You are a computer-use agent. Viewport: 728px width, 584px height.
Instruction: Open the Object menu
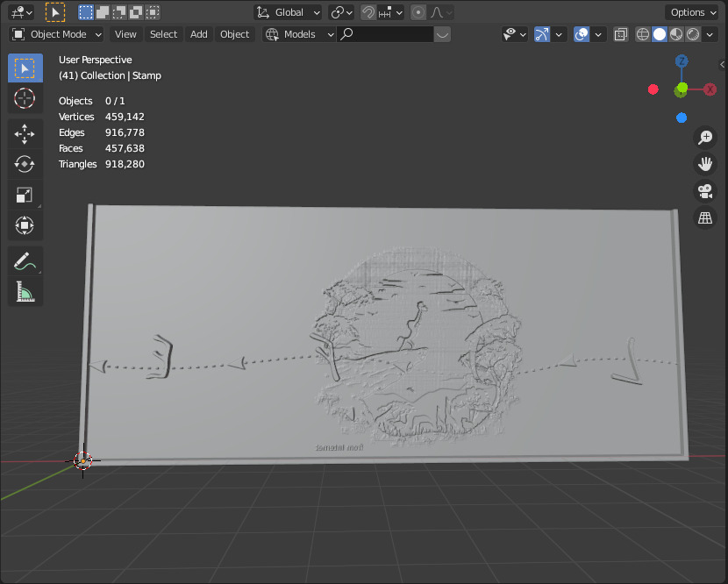pyautogui.click(x=234, y=34)
